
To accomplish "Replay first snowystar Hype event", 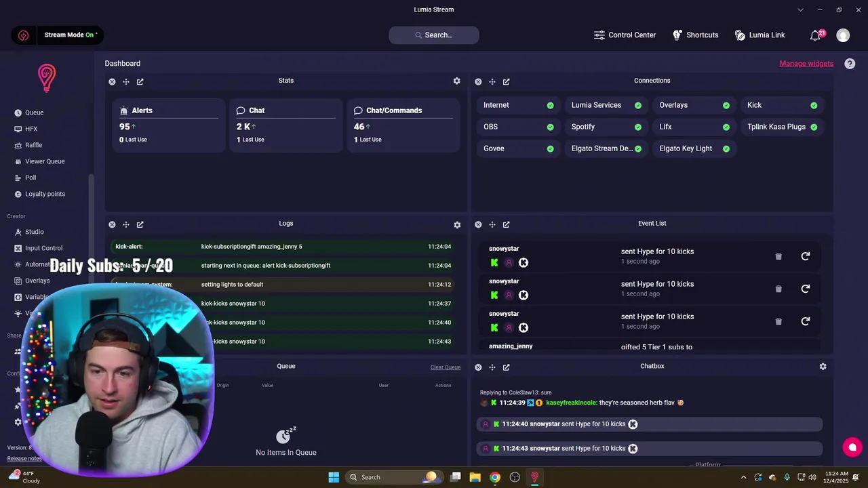I will coord(806,256).
